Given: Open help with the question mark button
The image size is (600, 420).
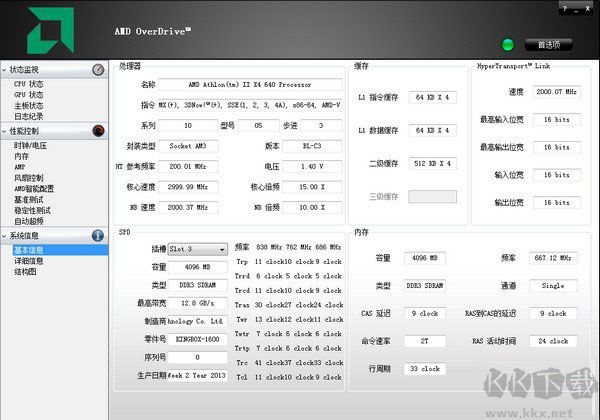Looking at the screenshot, I should [565, 8].
